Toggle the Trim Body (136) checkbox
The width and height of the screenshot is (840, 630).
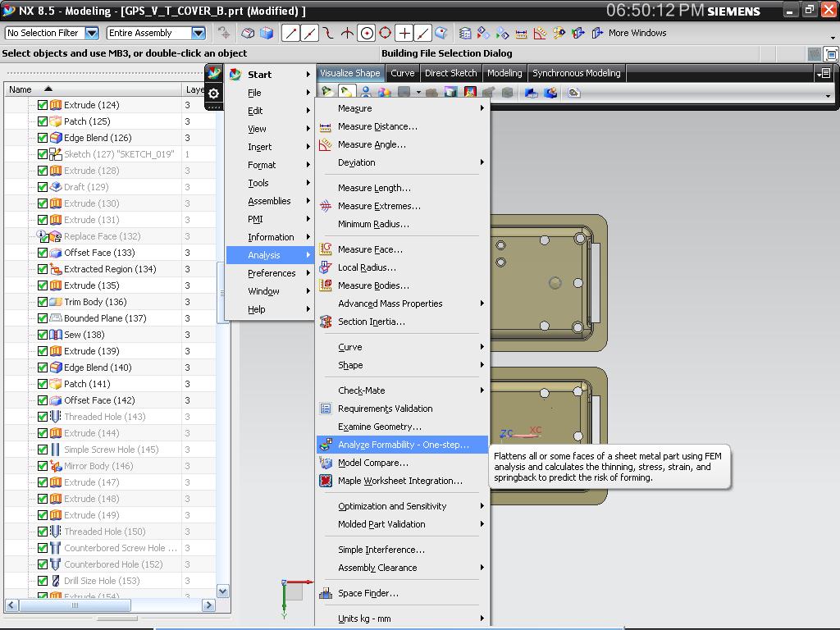tap(43, 302)
